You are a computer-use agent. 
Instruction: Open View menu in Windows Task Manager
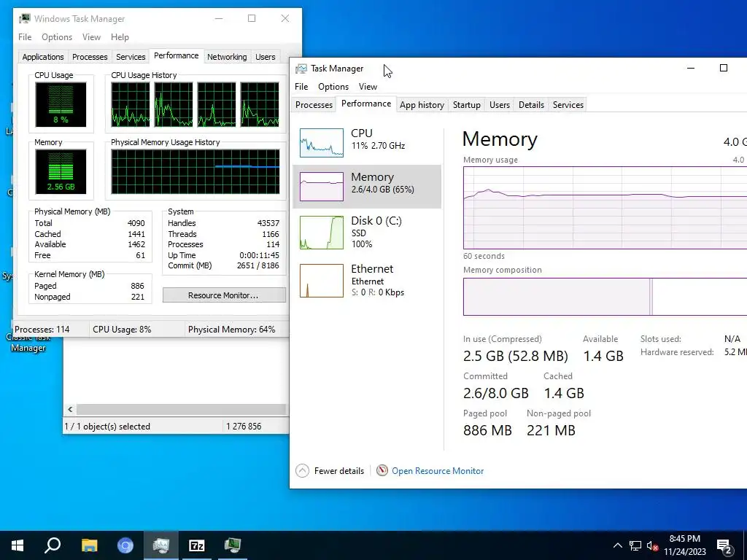[x=91, y=37]
